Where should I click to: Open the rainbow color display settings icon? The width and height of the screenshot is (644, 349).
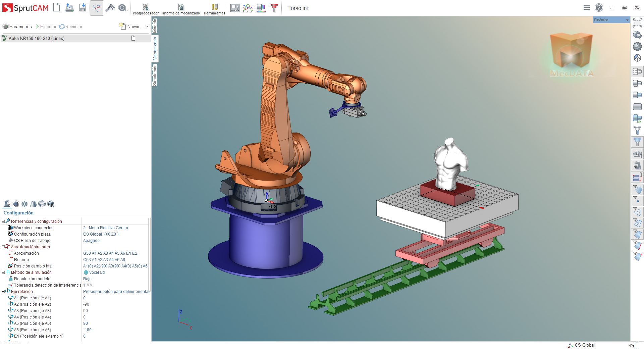[x=261, y=8]
